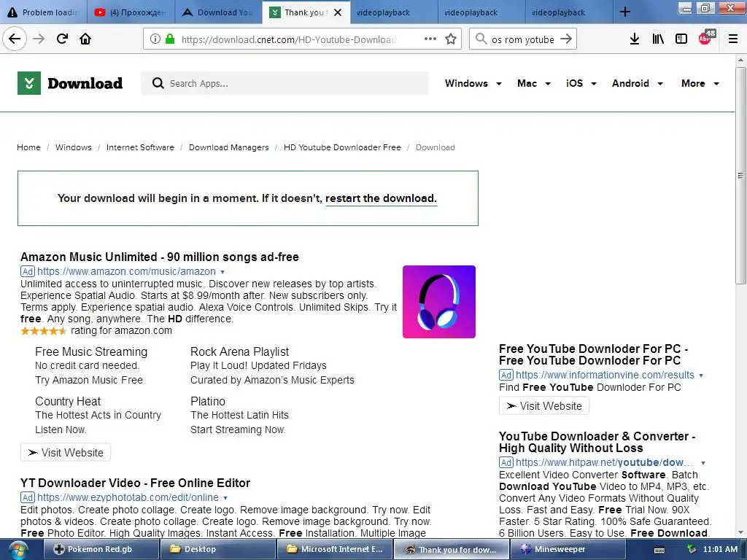
Task: Switch to the last videoplayback tab
Action: coord(569,12)
